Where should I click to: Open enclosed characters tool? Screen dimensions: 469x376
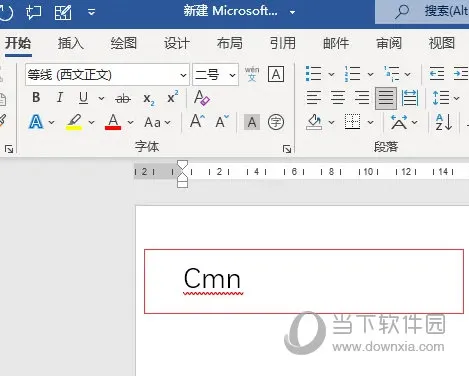276,122
